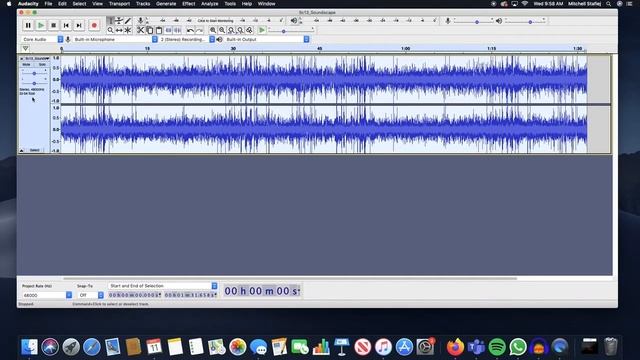Image resolution: width=640 pixels, height=360 pixels.
Task: Open the File menu
Action: pyautogui.click(x=48, y=4)
